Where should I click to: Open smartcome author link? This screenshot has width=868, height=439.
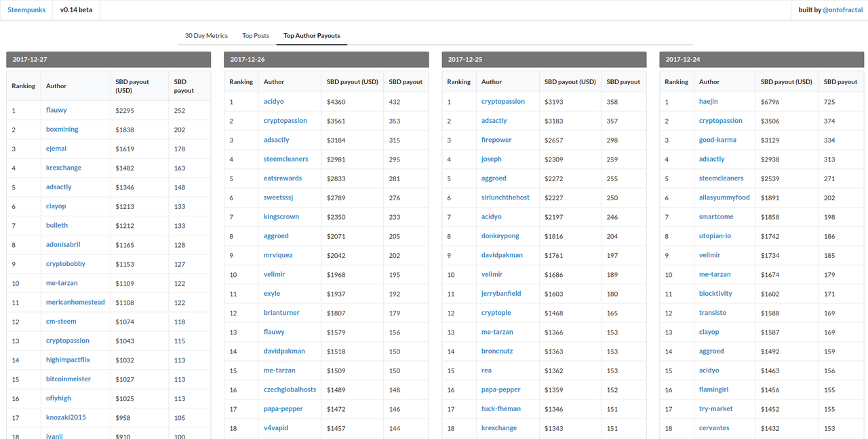click(716, 216)
